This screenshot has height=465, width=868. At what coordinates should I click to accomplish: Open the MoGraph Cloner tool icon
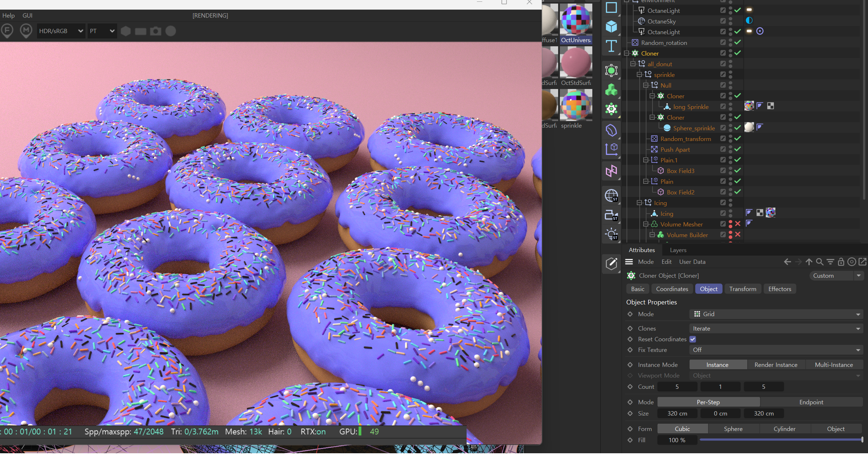click(611, 109)
